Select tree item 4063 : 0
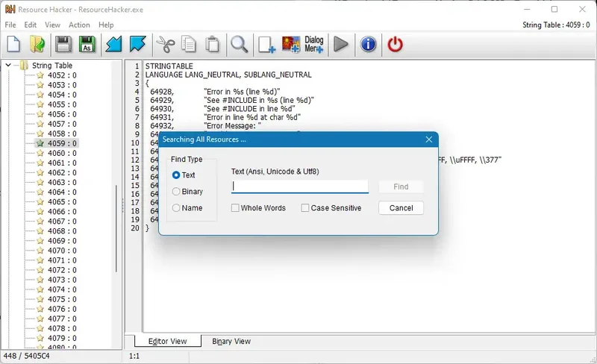Image resolution: width=597 pixels, height=364 pixels. click(62, 183)
